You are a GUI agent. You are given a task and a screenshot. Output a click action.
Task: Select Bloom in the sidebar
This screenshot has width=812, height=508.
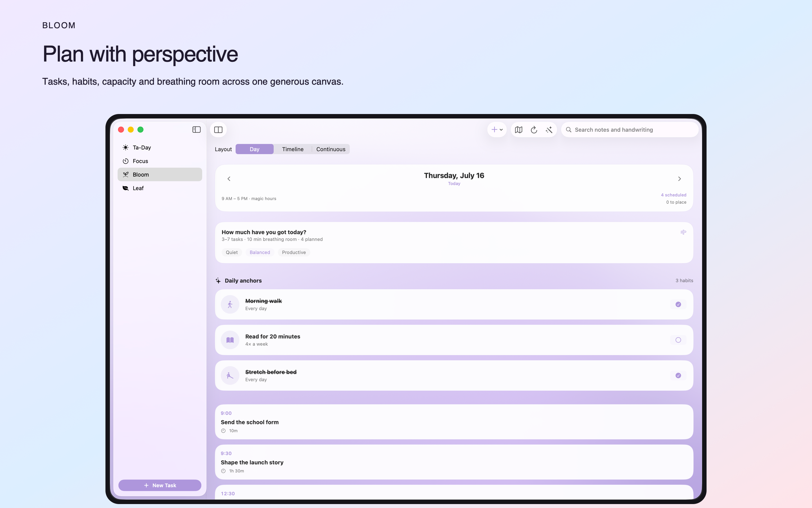tap(160, 174)
